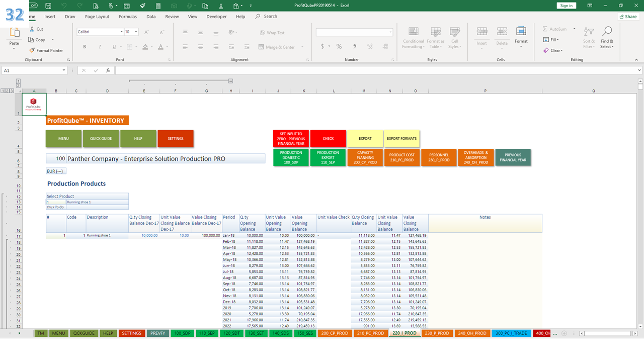Open Conditional Formatting menu

(x=413, y=38)
